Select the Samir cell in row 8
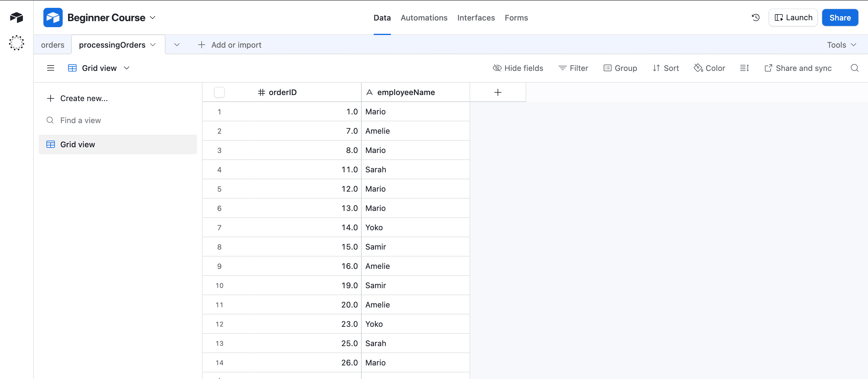 click(416, 247)
